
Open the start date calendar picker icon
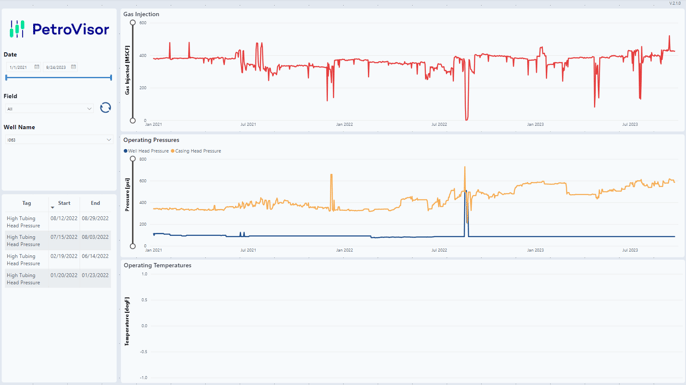(x=37, y=67)
